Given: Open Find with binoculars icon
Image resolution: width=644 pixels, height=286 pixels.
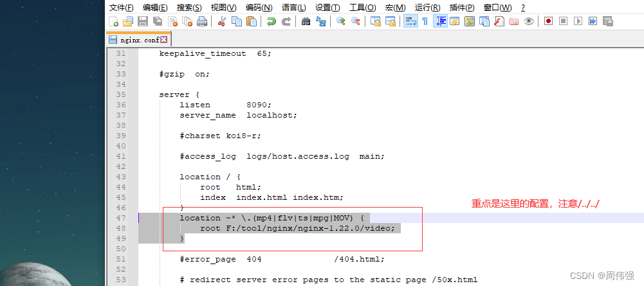Looking at the screenshot, I should 306,21.
